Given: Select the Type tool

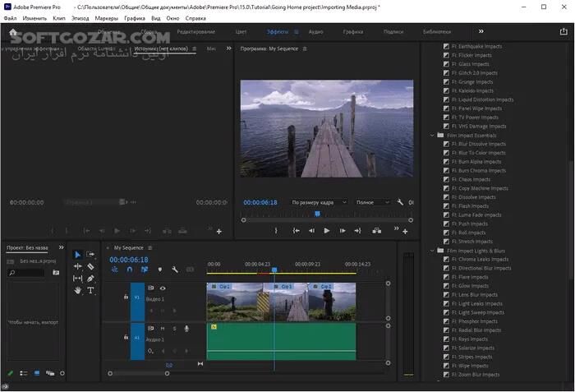Looking at the screenshot, I should pyautogui.click(x=90, y=291).
